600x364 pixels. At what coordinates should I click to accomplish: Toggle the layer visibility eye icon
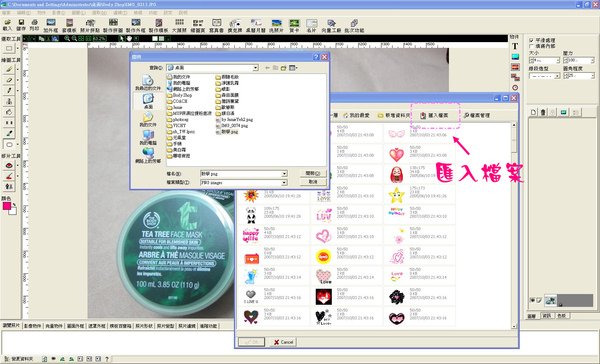(532, 300)
